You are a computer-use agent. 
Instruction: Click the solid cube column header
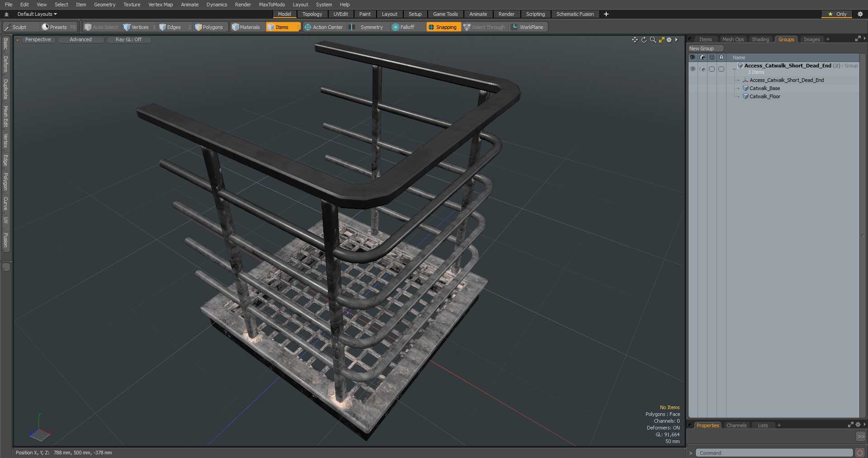click(x=721, y=57)
